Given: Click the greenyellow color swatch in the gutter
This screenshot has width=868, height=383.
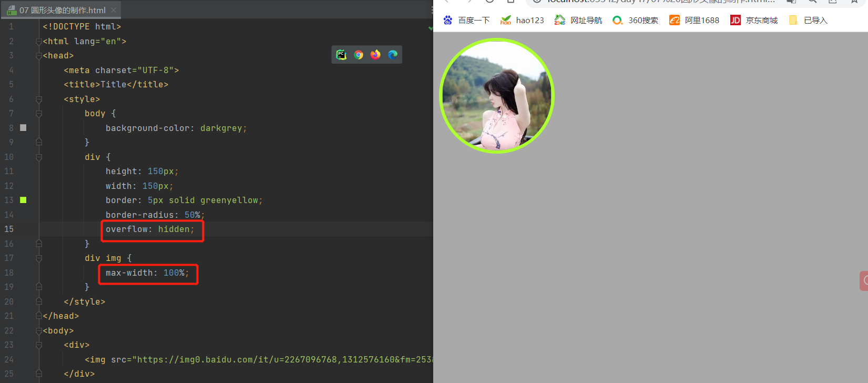Looking at the screenshot, I should 23,200.
